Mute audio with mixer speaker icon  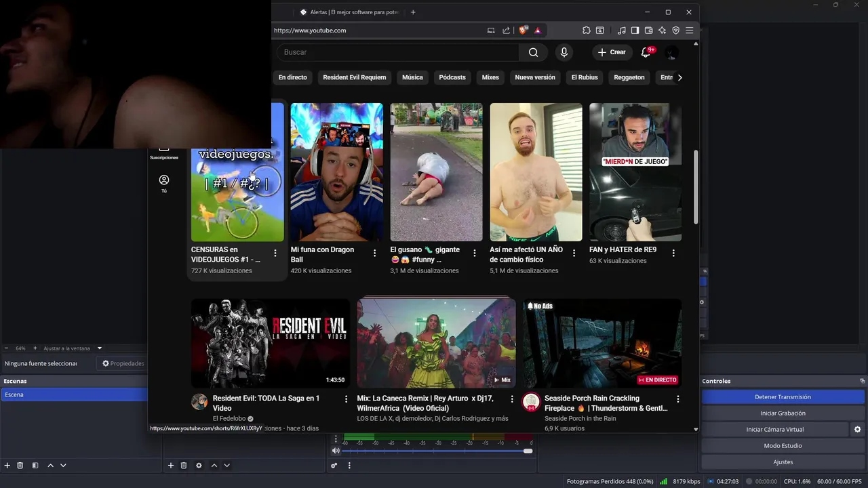coord(336,451)
